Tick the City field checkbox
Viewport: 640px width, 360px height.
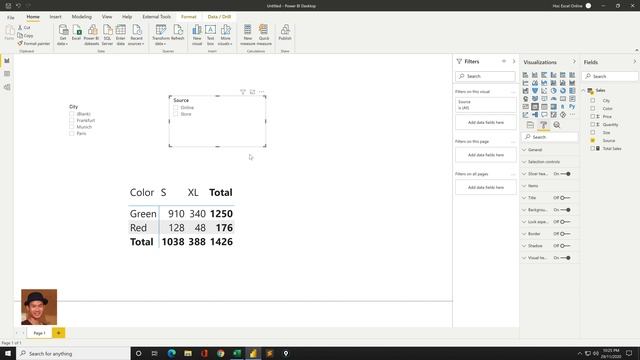593,100
